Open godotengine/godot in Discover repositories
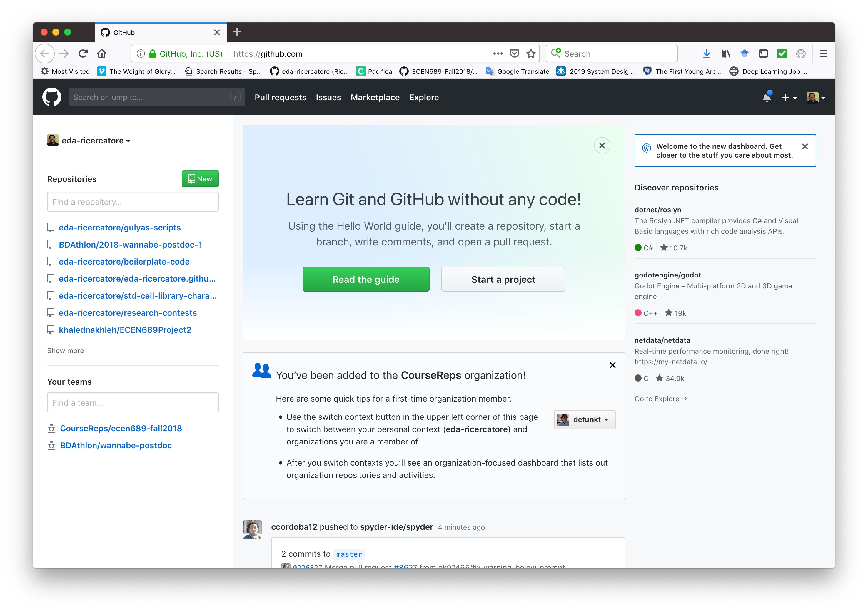 point(667,275)
